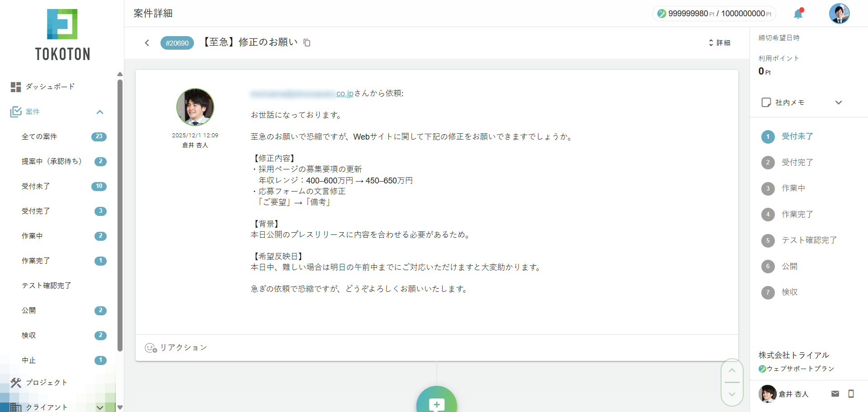Open the blurred co.jp email link
The height and width of the screenshot is (412, 868).
tap(343, 94)
